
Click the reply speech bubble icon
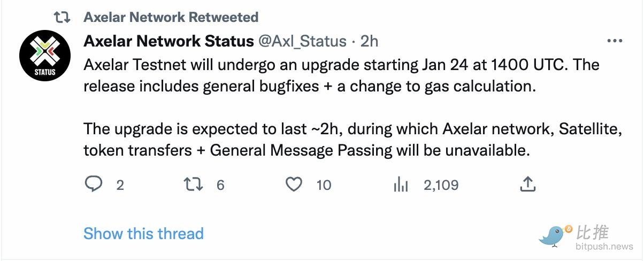tap(94, 185)
